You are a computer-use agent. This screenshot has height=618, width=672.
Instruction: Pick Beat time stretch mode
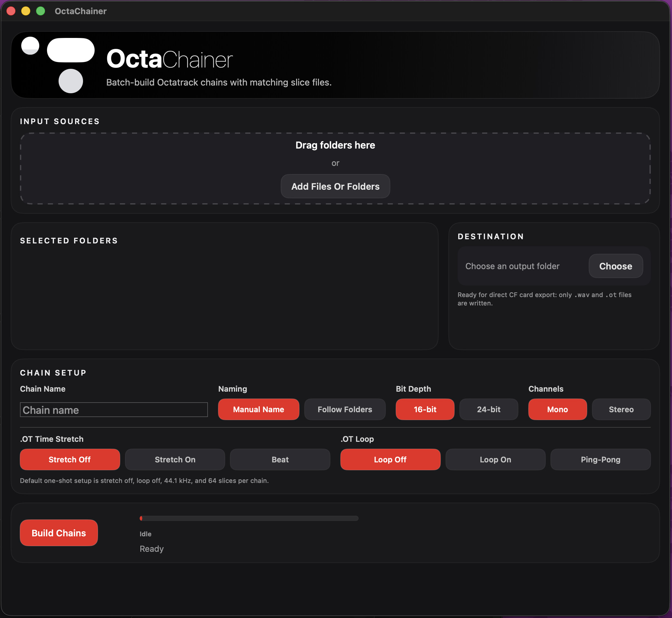(280, 459)
